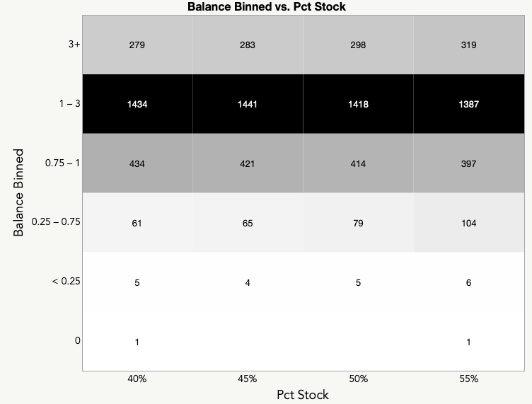The width and height of the screenshot is (532, 404).
Task: Select the heatmap cell with value 79
Action: click(358, 223)
